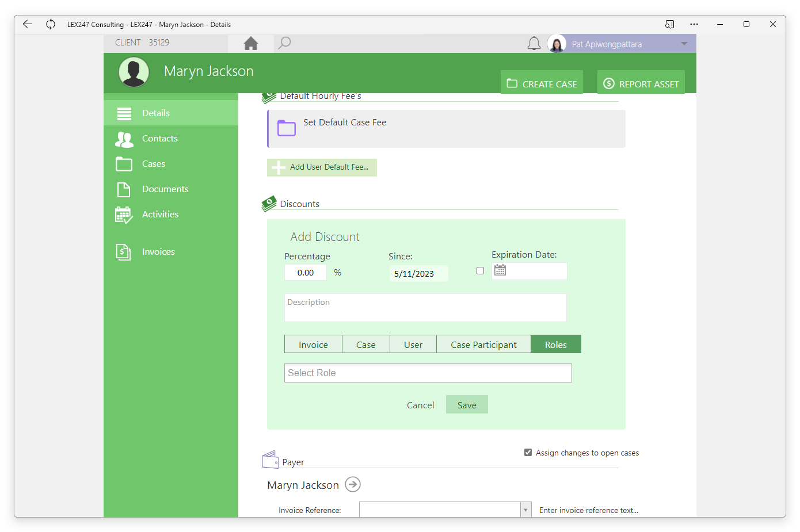Go to the home icon

point(251,43)
